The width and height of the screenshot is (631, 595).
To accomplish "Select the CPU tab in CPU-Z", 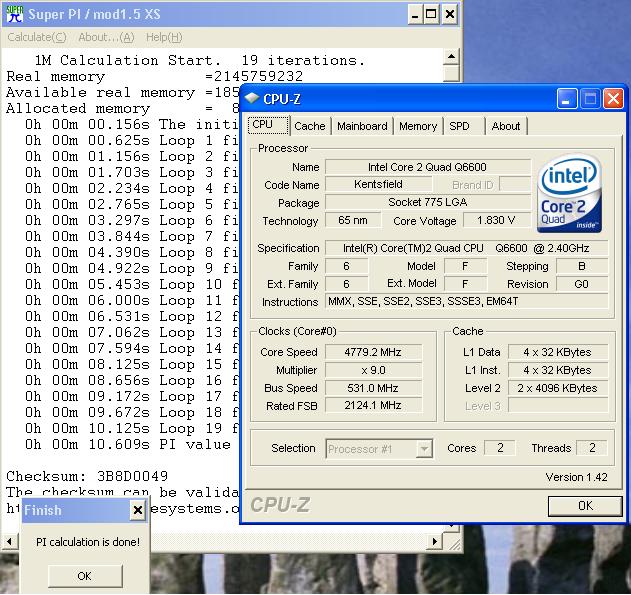I will click(268, 125).
